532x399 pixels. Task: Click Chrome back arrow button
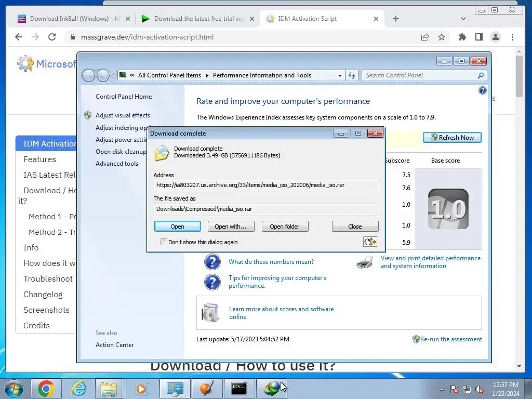pyautogui.click(x=19, y=37)
